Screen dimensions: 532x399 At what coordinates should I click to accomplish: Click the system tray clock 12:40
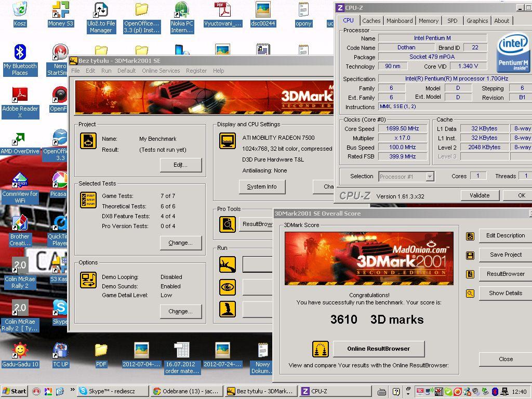point(520,392)
